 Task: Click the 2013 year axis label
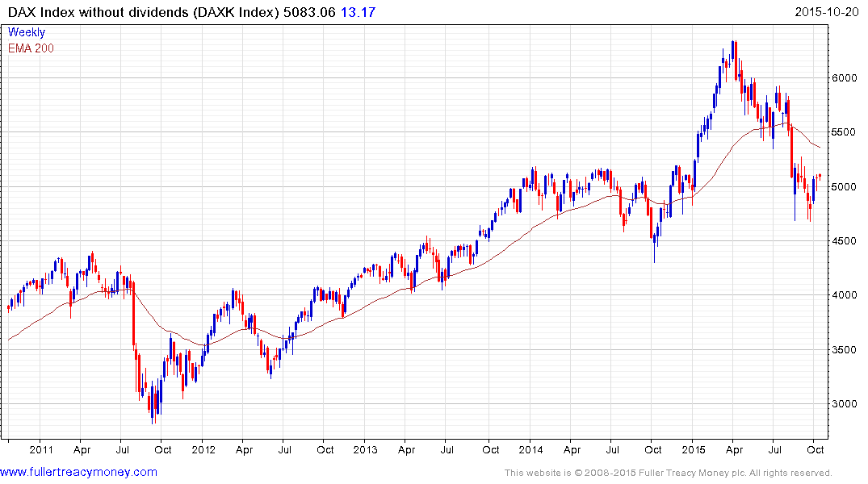[x=365, y=449]
